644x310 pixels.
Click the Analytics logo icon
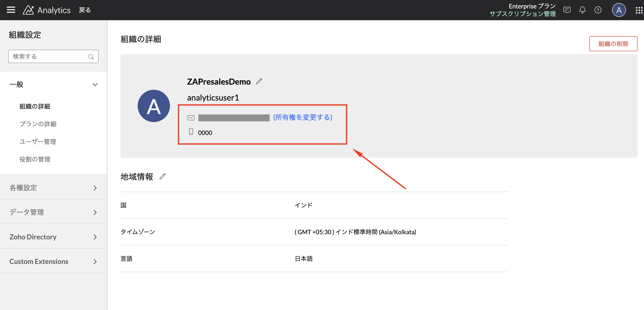[x=28, y=10]
